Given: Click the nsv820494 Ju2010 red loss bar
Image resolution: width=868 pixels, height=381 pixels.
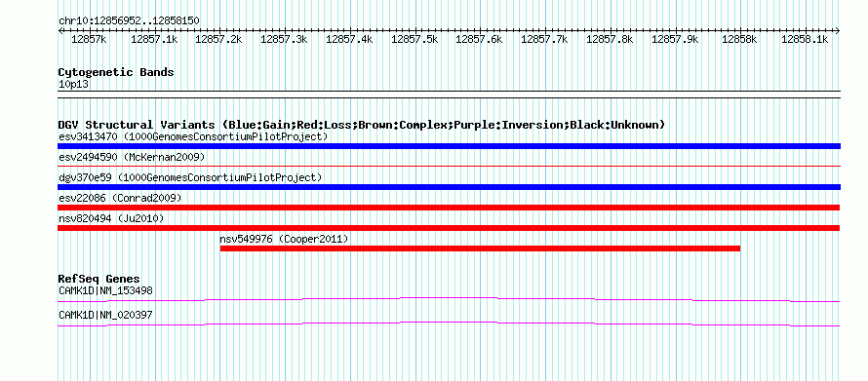Looking at the screenshot, I should click(449, 228).
